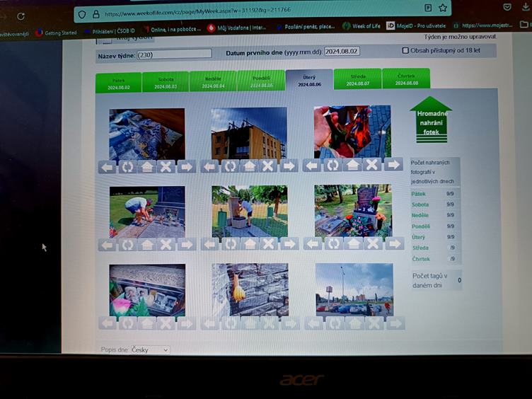Open Můj Vodafone bookmark

[x=237, y=28]
